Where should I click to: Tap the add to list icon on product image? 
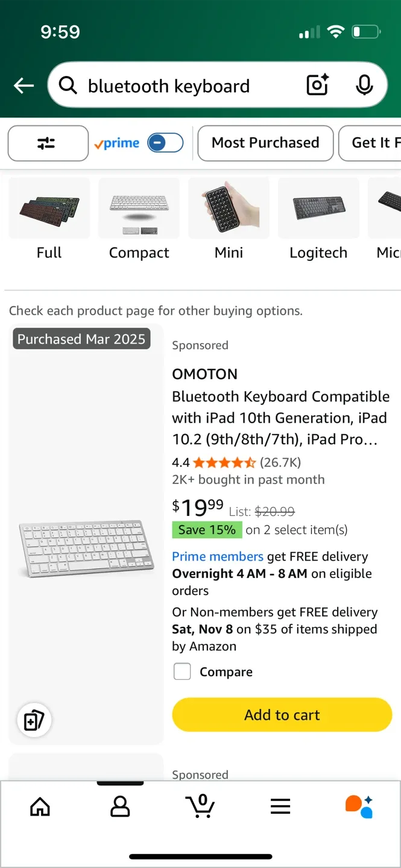34,720
